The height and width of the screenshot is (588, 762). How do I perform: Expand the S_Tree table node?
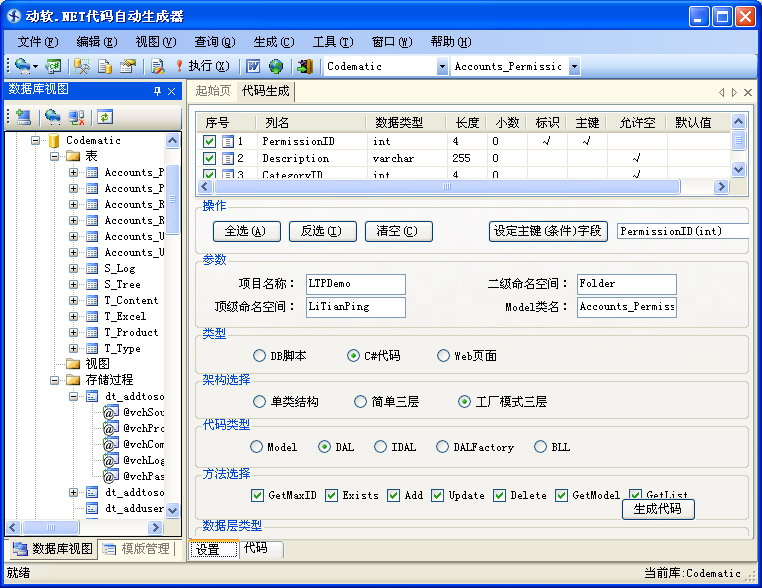point(73,284)
